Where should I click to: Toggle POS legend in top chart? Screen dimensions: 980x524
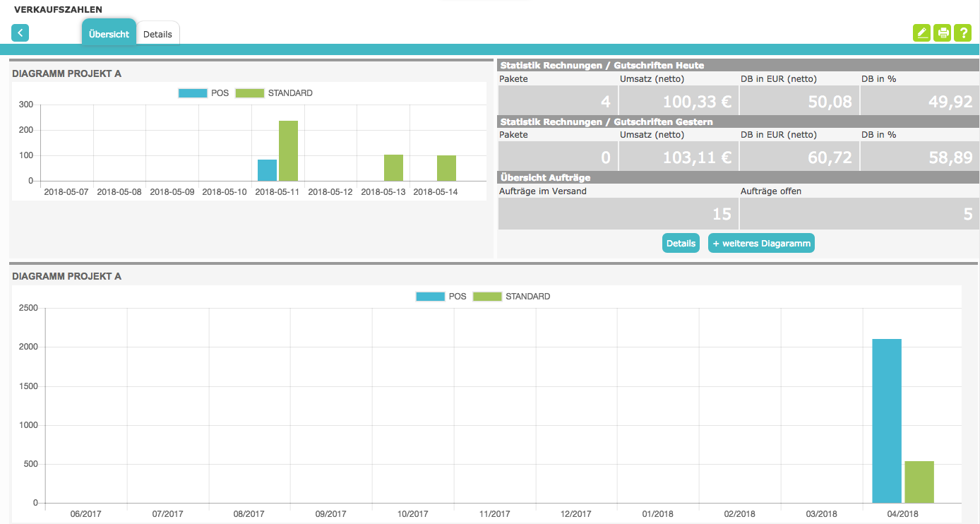203,93
